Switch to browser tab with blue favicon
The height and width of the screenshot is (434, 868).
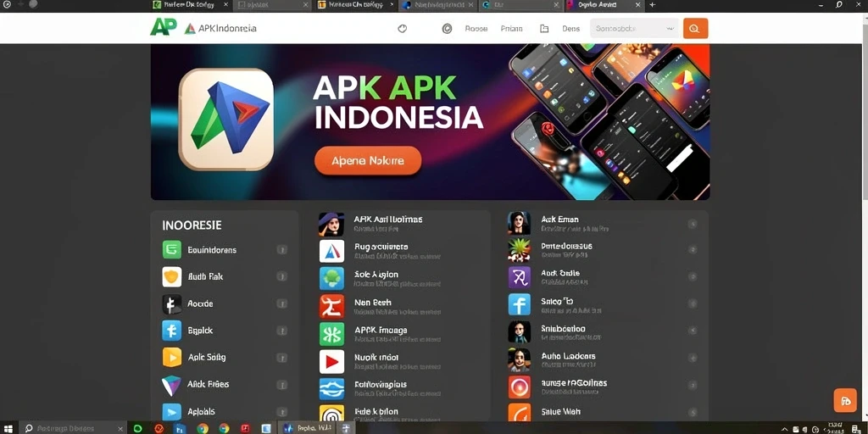pos(437,5)
